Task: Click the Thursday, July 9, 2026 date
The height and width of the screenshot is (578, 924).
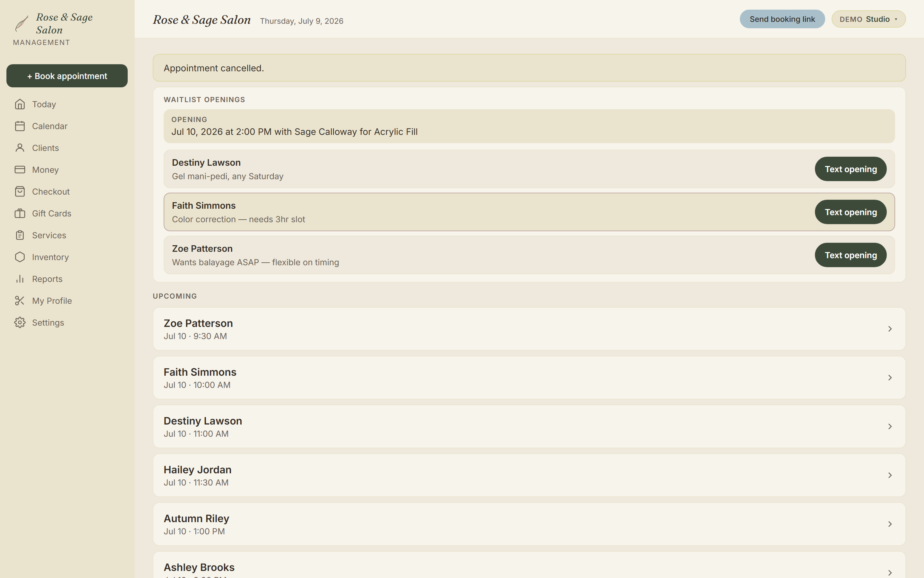Action: coord(302,21)
